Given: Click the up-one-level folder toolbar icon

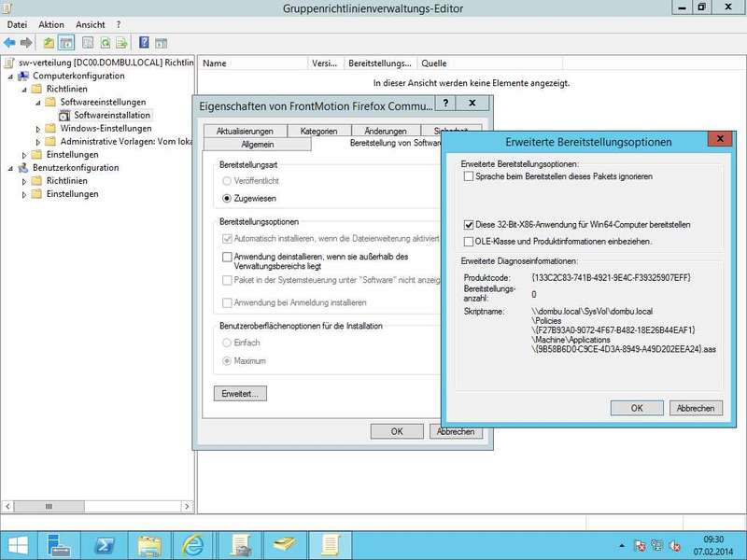Looking at the screenshot, I should [49, 42].
